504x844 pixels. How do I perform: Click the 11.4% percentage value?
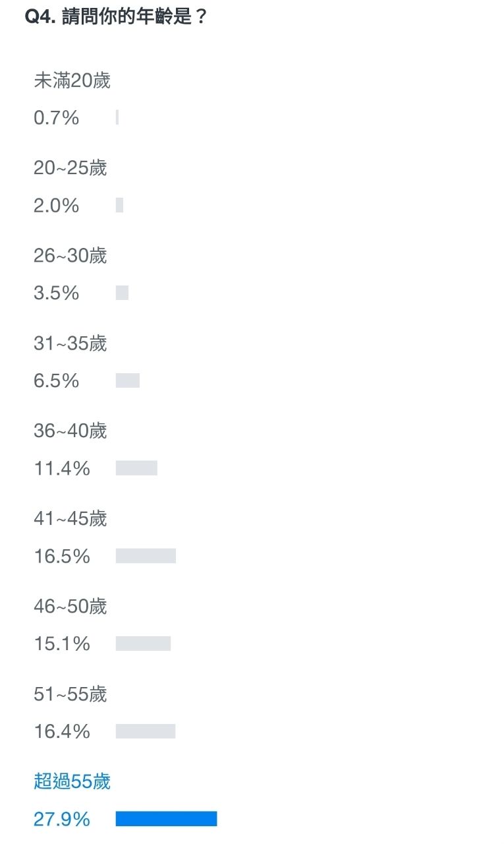pos(61,468)
